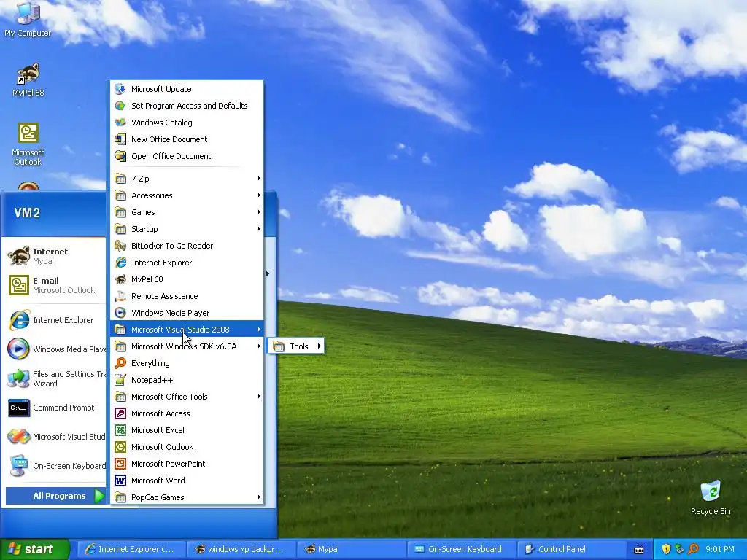747x560 pixels.
Task: Click Set Program Access and Defaults icon
Action: pyautogui.click(x=120, y=106)
